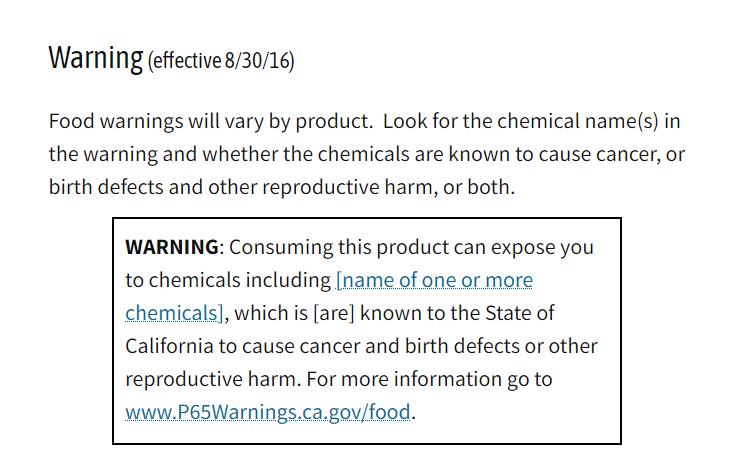Viewport: 739px width, 475px height.
Task: Click the sentence "Food warnings will vary by product."
Action: coord(211,122)
